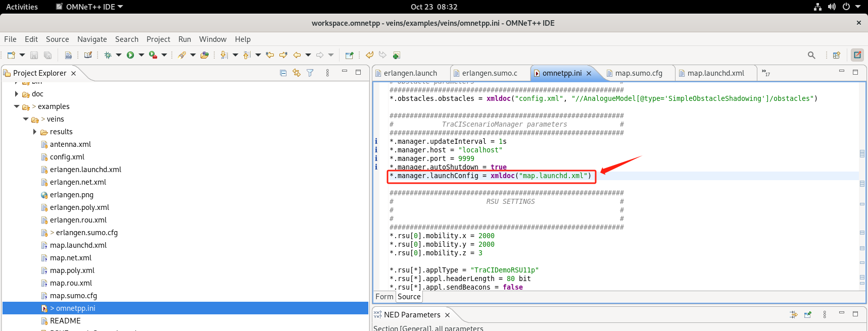Open the Source menu
The height and width of the screenshot is (331, 868).
[x=58, y=39]
